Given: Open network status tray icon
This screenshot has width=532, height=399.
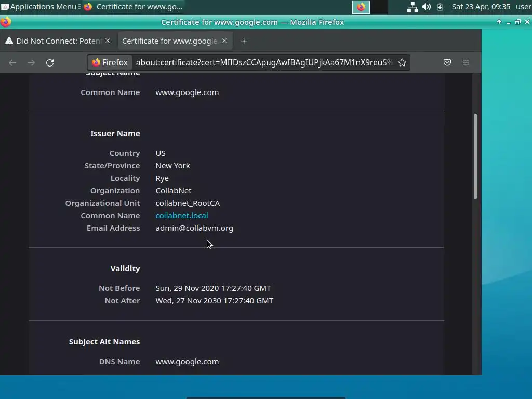Looking at the screenshot, I should 412,7.
